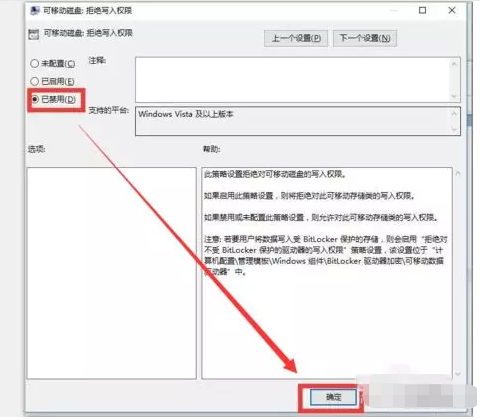The height and width of the screenshot is (420, 480).
Task: Click the Windows Vista supported platform field
Action: pos(293,121)
